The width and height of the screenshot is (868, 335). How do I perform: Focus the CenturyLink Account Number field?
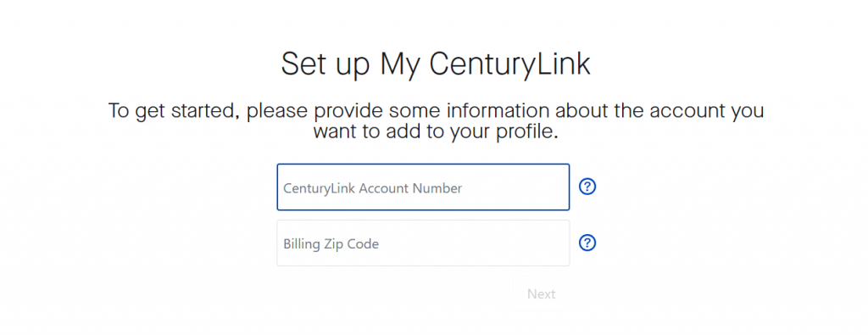(423, 187)
